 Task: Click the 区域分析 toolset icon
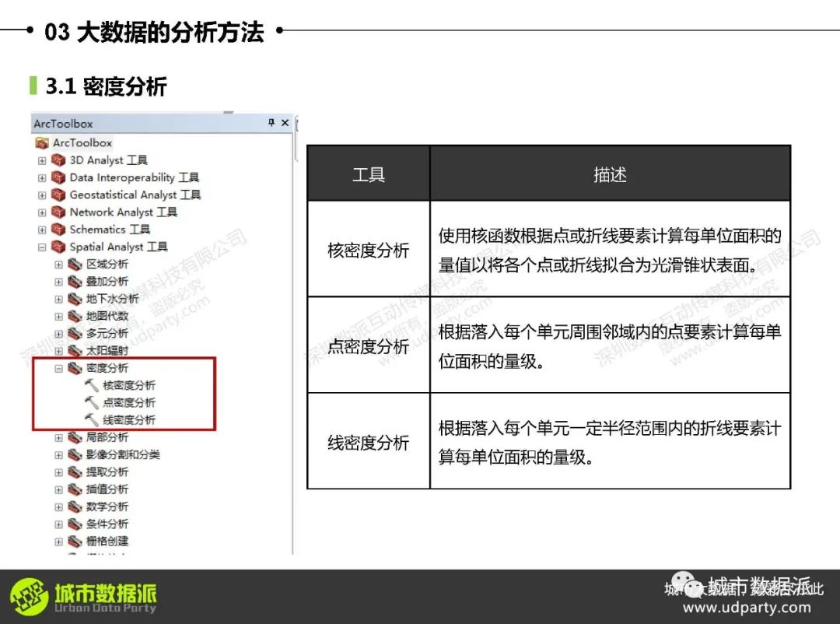click(75, 265)
